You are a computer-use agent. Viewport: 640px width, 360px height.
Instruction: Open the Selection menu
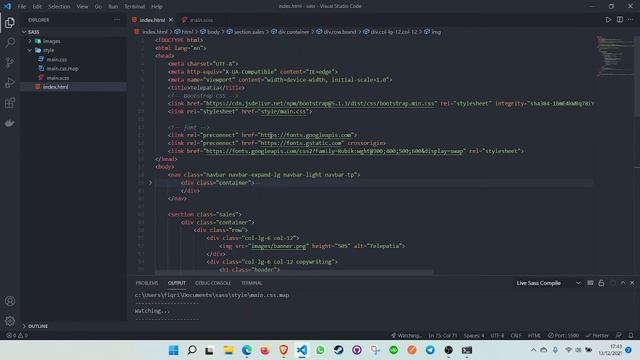click(59, 7)
